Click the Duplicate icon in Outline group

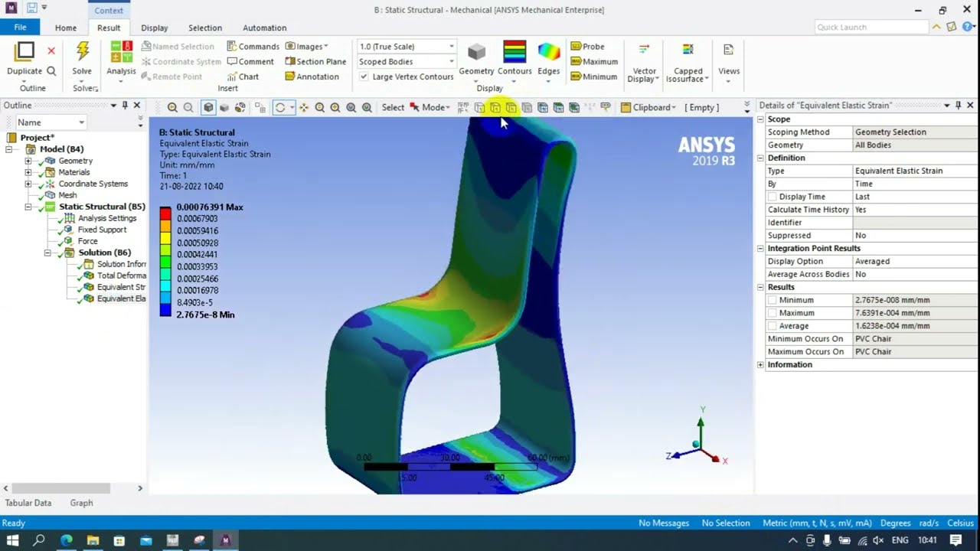point(24,51)
